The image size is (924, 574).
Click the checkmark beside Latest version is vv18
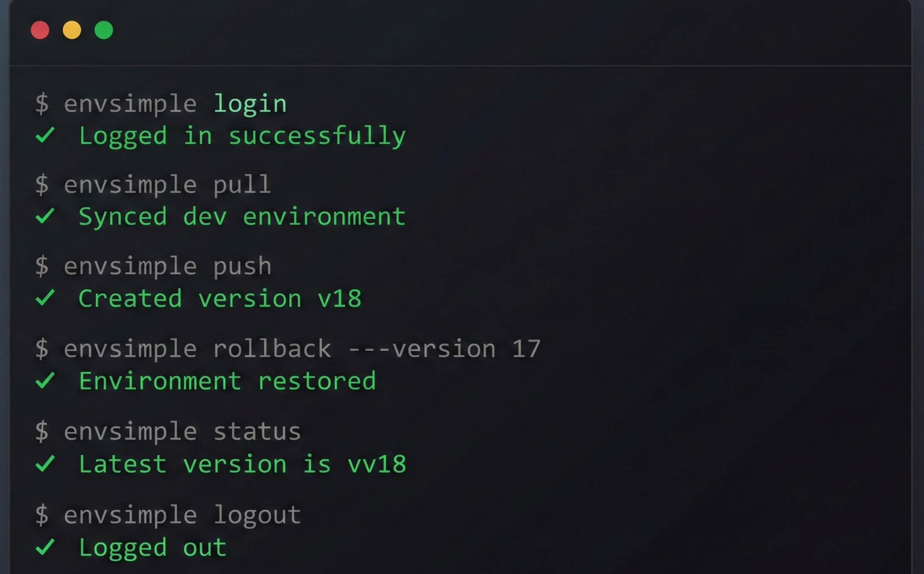[45, 464]
